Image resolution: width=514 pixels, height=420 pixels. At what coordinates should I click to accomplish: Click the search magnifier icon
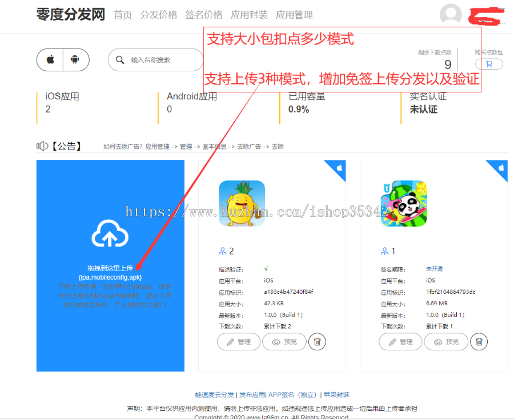point(120,59)
